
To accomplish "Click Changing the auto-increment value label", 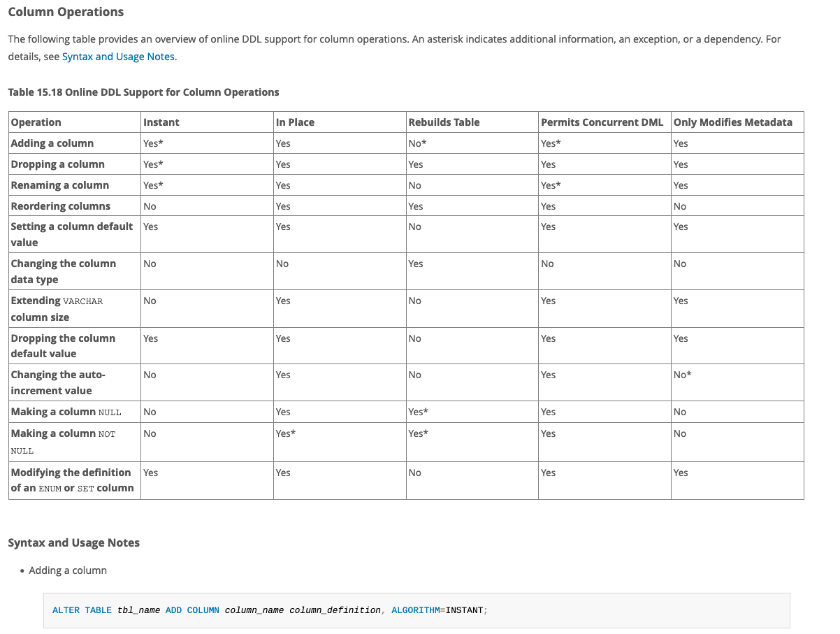I will [x=58, y=382].
